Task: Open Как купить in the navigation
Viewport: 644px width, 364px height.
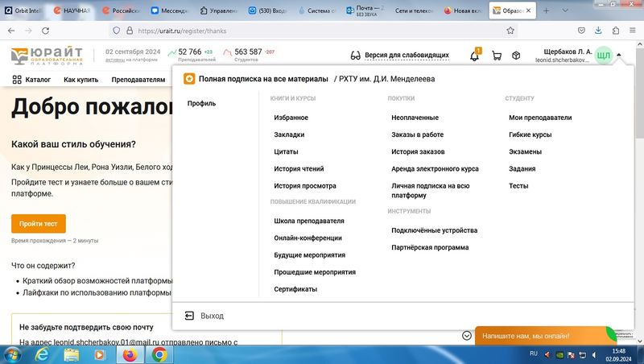Action: tap(81, 80)
